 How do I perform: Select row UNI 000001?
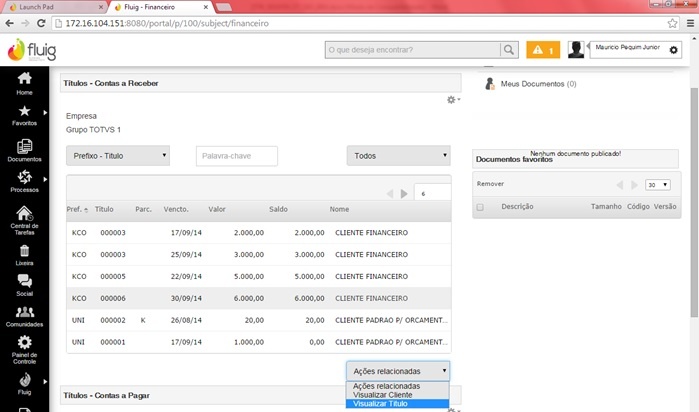259,342
